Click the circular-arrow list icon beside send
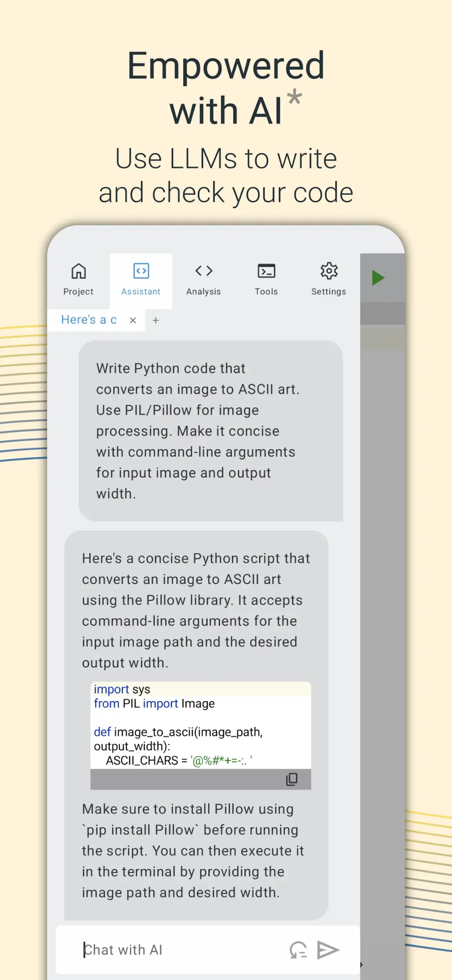This screenshot has width=452, height=980. tap(298, 950)
